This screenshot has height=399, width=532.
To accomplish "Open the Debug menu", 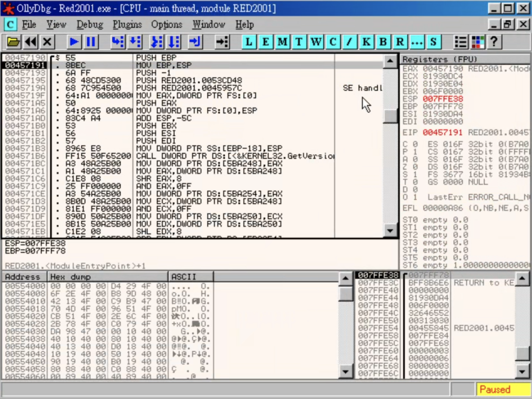I will [90, 24].
